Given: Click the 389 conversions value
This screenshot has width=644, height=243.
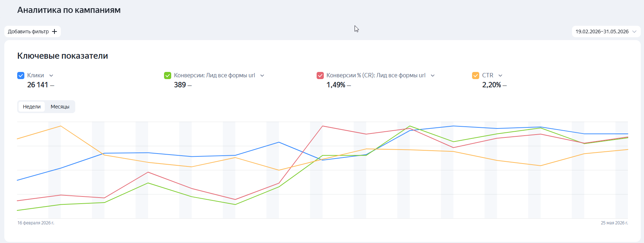Looking at the screenshot, I should (x=180, y=85).
